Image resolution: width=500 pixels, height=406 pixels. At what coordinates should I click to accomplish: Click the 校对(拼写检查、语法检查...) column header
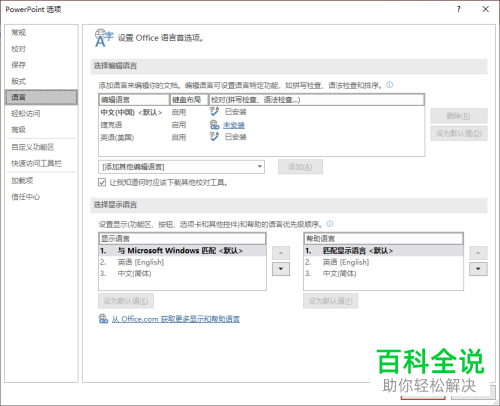pyautogui.click(x=316, y=100)
